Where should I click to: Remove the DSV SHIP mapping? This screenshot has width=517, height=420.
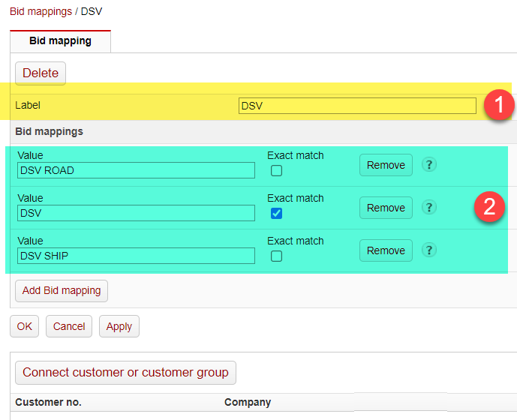386,250
